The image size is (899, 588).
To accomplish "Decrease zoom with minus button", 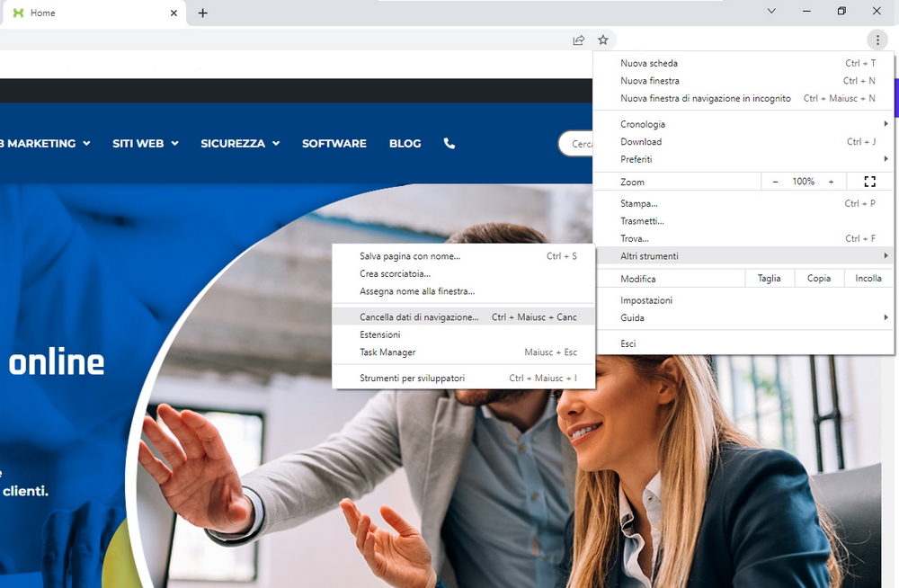I will click(x=775, y=182).
